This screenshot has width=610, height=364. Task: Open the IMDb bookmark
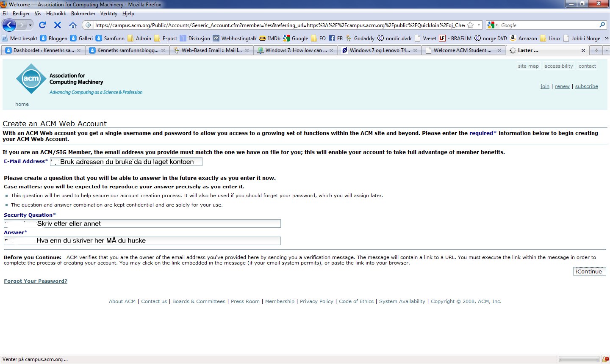270,38
